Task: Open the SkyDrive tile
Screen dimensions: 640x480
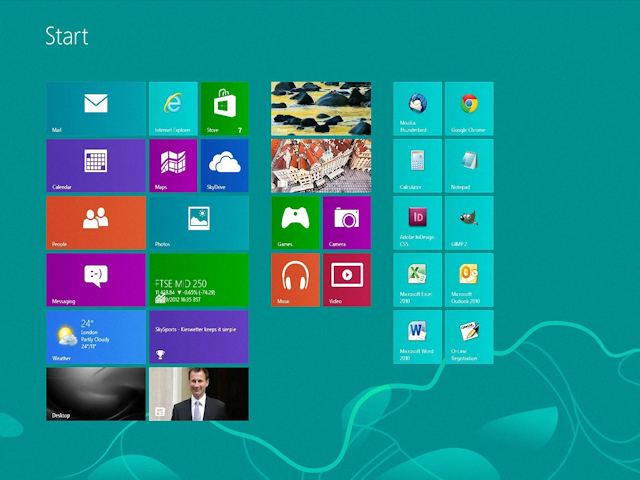Action: pos(224,165)
